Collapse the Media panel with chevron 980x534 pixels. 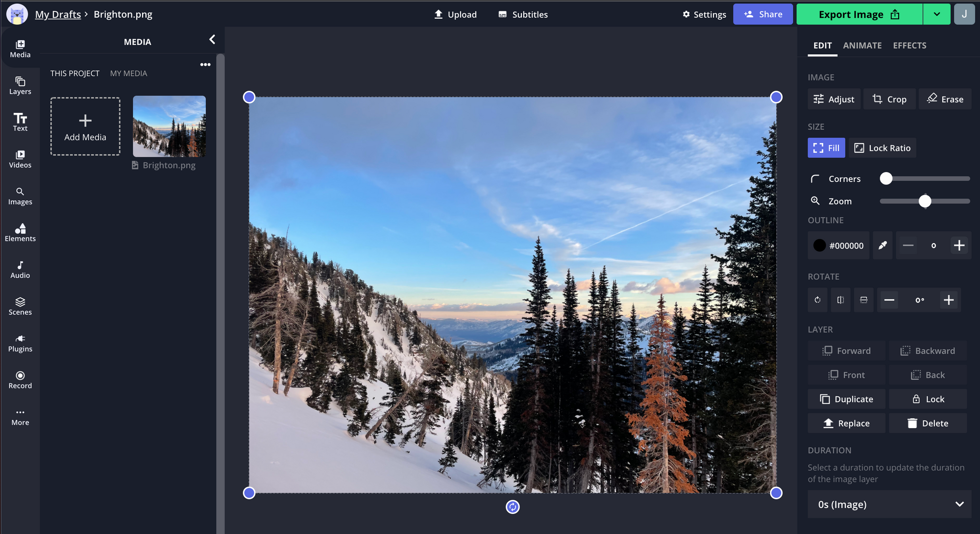212,39
